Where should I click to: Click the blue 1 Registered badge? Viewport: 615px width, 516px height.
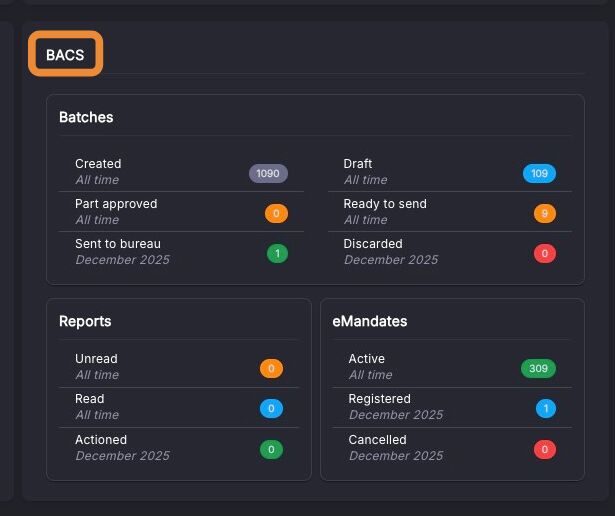click(546, 408)
